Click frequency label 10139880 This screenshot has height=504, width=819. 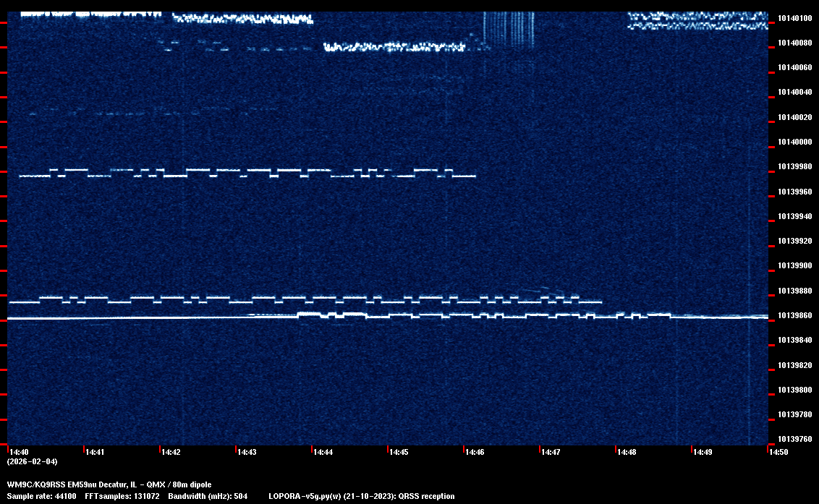[x=795, y=291]
